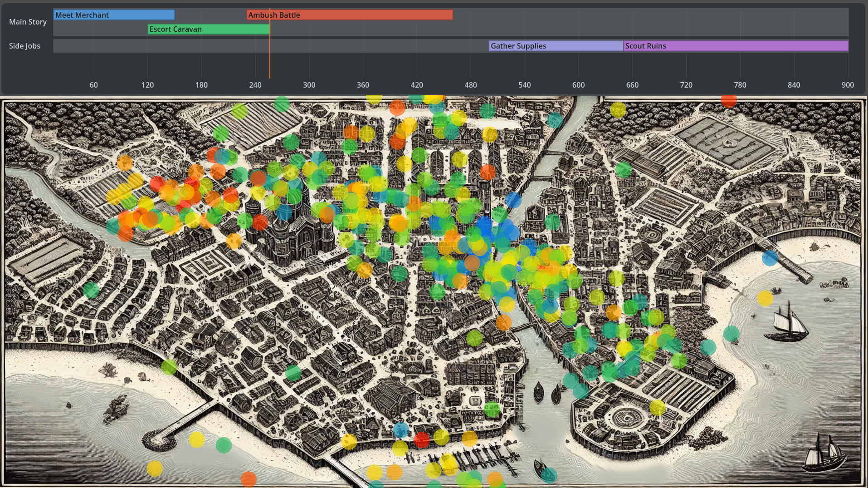
Task: Click the Side Jobs track label
Action: coord(24,46)
